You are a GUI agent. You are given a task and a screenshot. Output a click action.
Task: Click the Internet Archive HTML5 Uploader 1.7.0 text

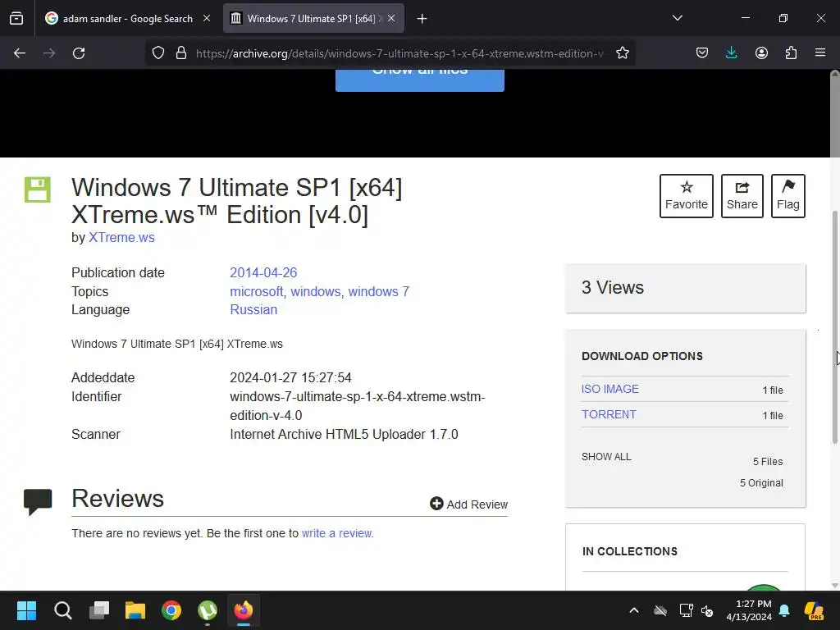[344, 434]
